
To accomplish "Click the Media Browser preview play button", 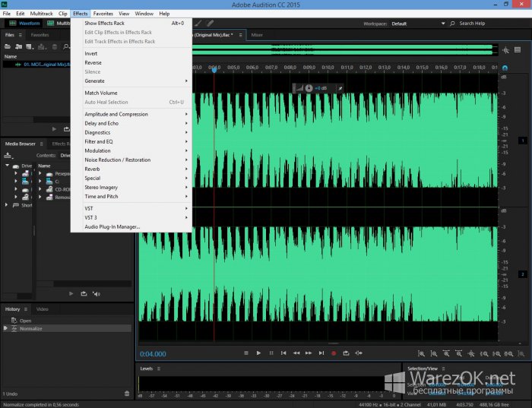I will pos(71,294).
